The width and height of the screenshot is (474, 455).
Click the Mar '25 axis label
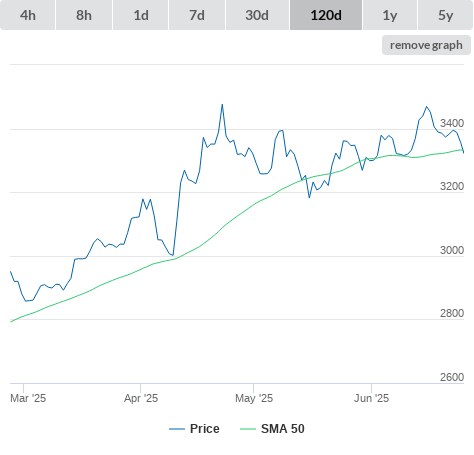(28, 398)
